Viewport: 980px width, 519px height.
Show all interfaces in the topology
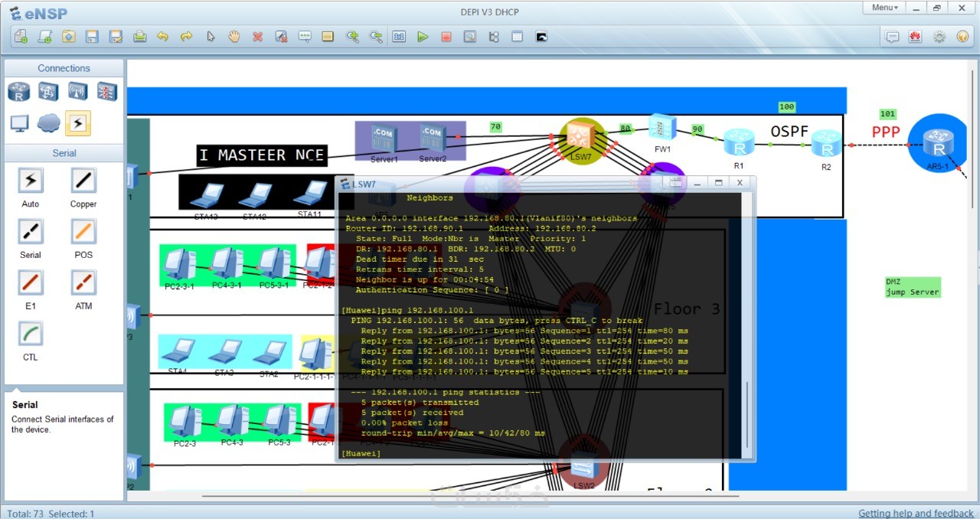(494, 36)
